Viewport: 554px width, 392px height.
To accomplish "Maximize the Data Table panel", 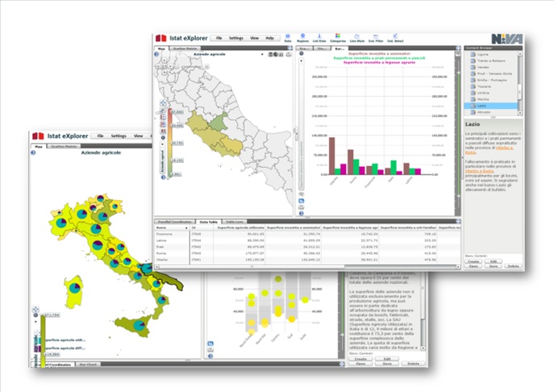I will pos(458,221).
